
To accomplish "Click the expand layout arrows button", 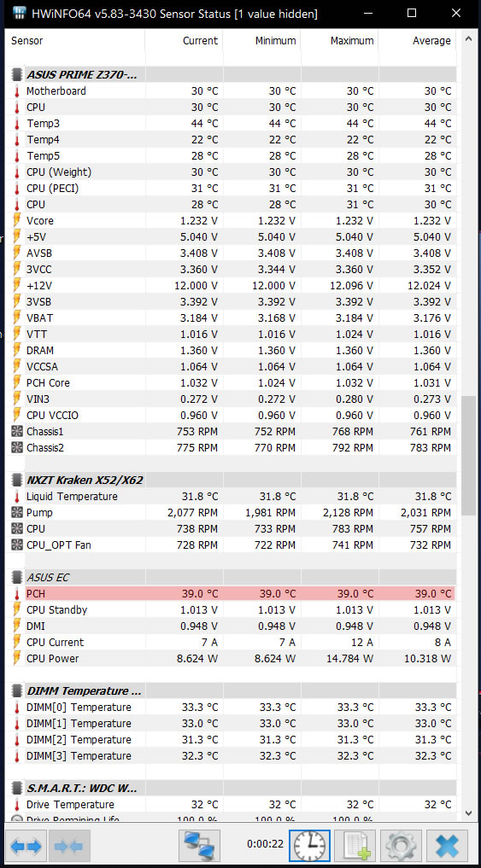I will pyautogui.click(x=26, y=846).
